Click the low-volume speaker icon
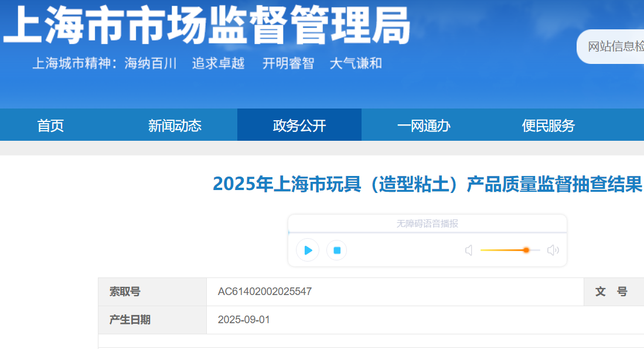This screenshot has width=644, height=349. 469,250
